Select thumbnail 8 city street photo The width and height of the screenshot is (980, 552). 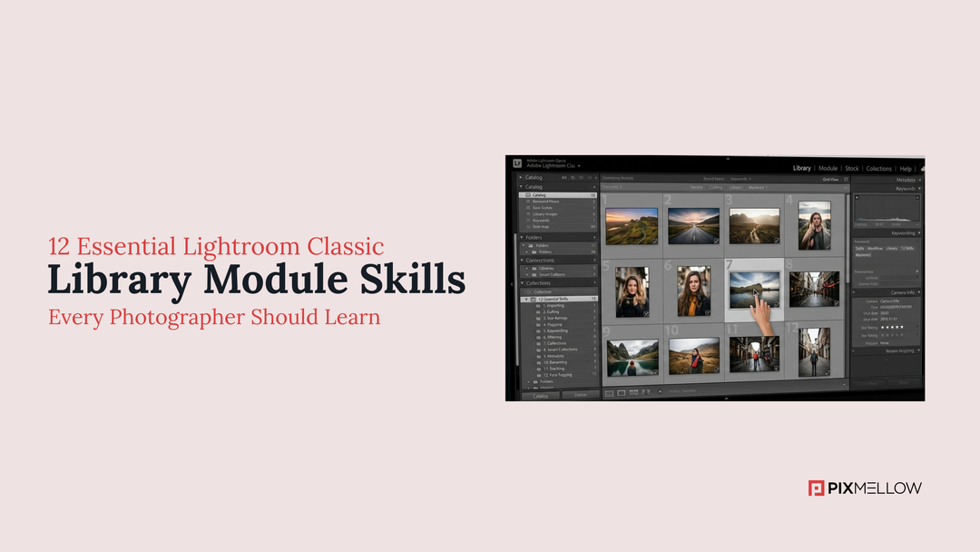(814, 289)
